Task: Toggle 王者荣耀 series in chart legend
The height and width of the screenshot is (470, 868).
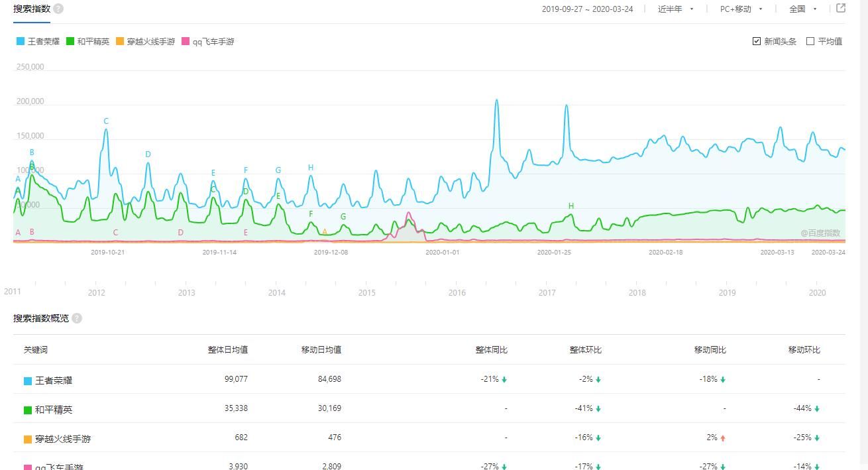Action: [x=38, y=41]
